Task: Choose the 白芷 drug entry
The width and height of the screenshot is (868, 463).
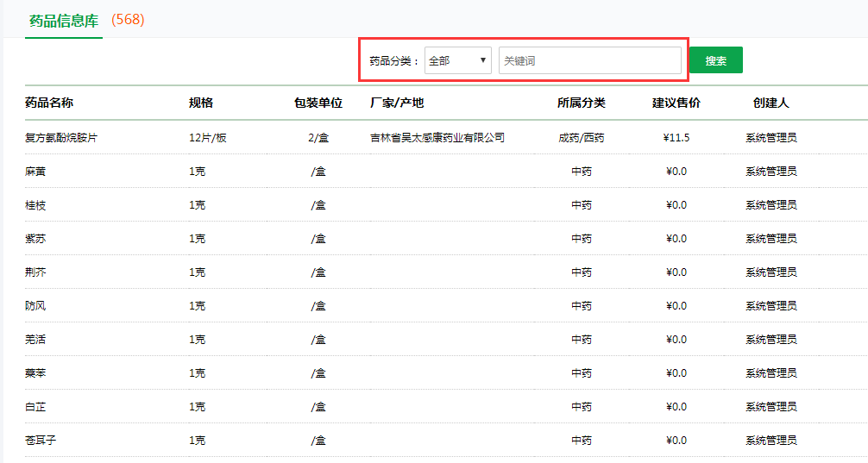Action: [x=35, y=407]
